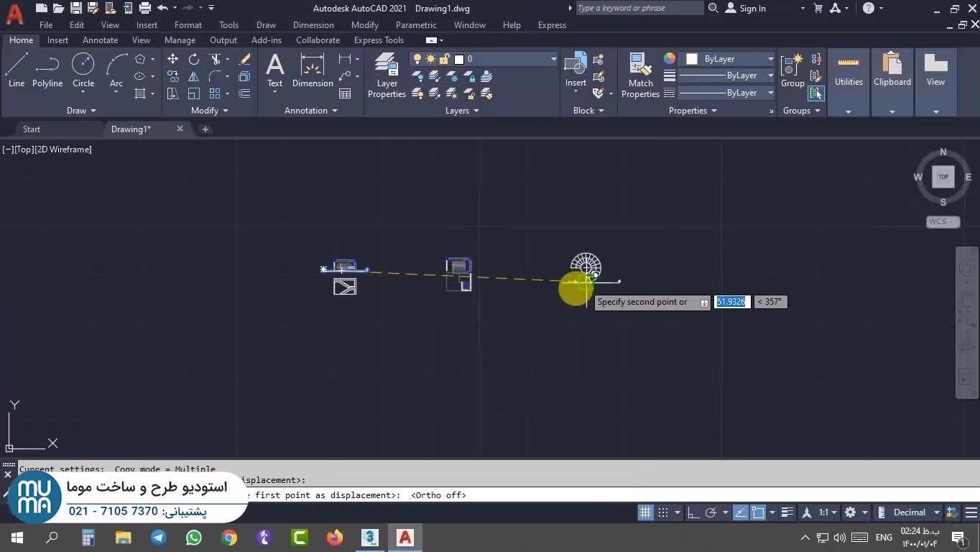
Task: Open a new drawing tab with plus button
Action: pos(205,129)
